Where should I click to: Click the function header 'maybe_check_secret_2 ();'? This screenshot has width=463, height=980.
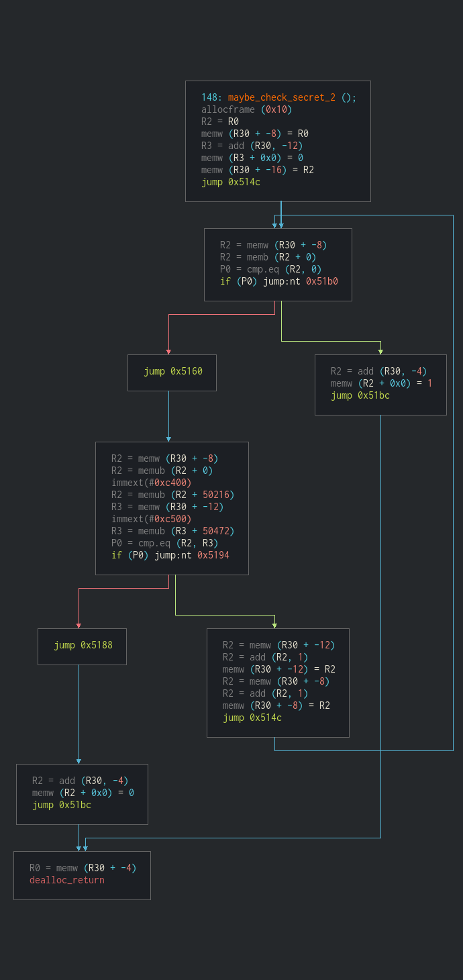tap(292, 97)
